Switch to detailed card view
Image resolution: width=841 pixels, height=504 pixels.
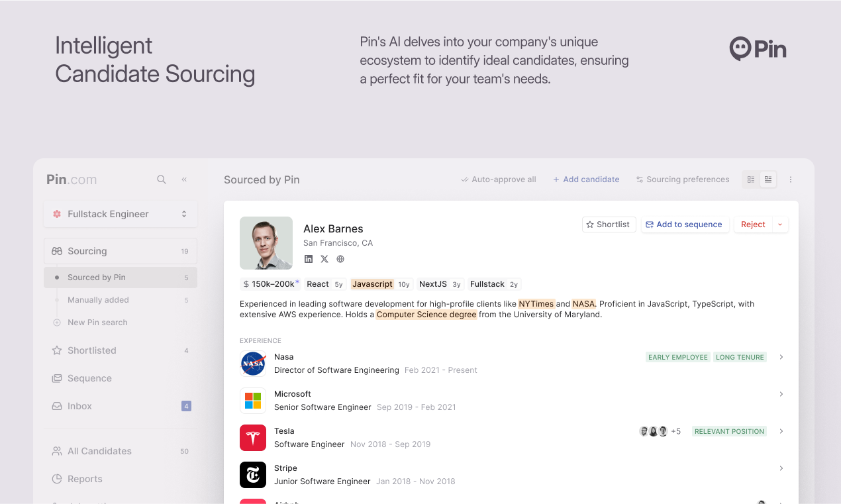point(768,179)
